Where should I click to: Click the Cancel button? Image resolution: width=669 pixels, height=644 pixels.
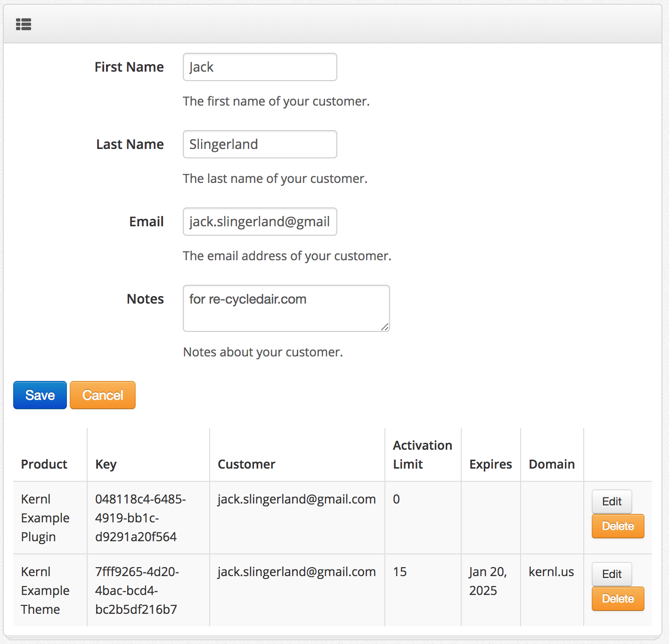(x=102, y=395)
